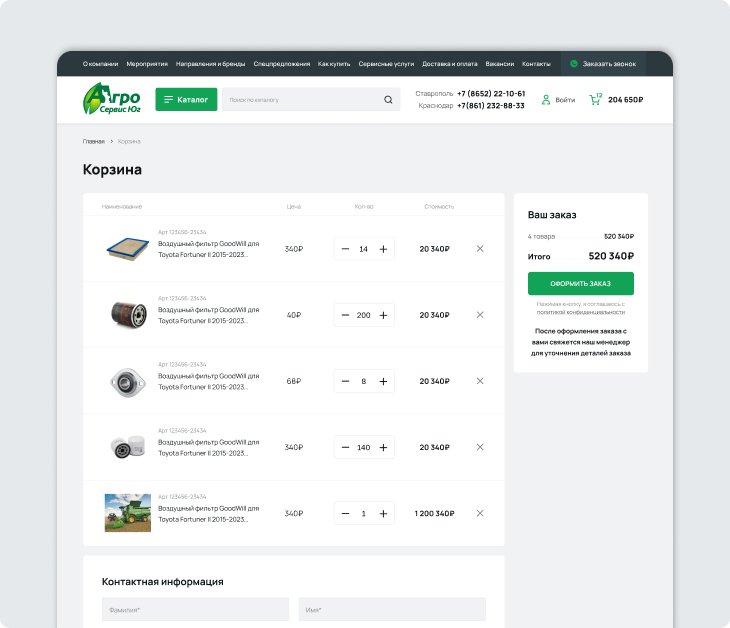
Task: Click the Имя input field
Action: [392, 609]
